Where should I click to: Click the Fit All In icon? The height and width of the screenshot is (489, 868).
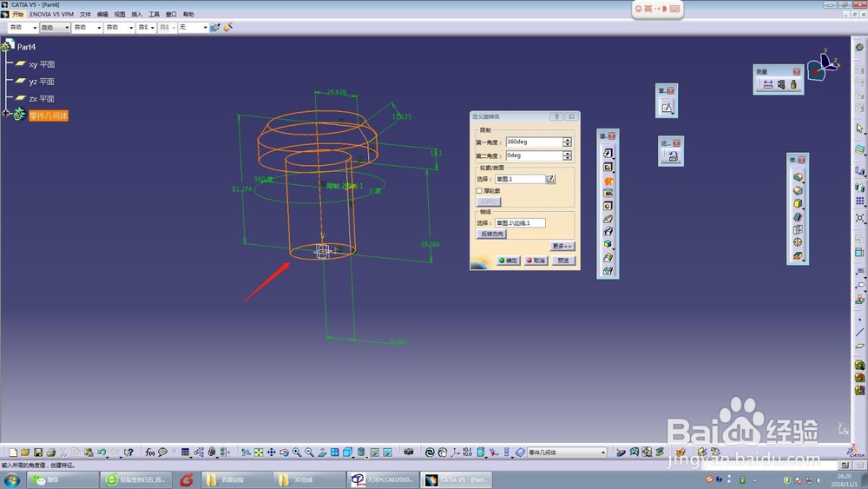click(x=259, y=453)
